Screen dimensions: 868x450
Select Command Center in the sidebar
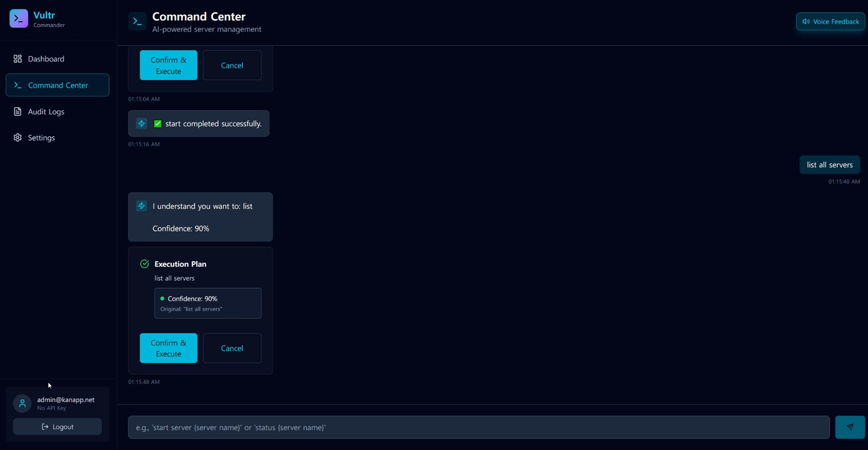58,85
